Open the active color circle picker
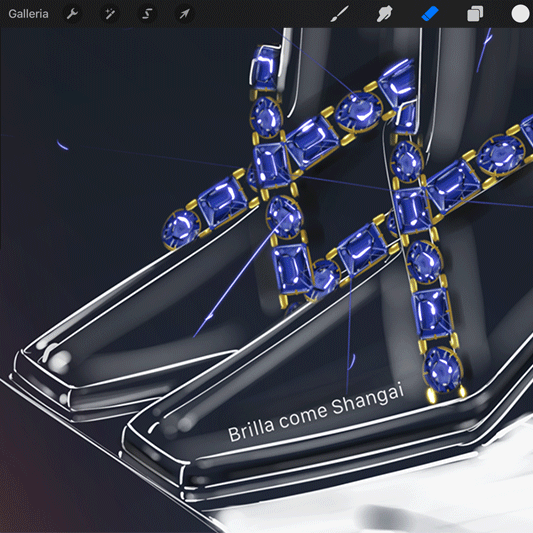 tap(520, 14)
